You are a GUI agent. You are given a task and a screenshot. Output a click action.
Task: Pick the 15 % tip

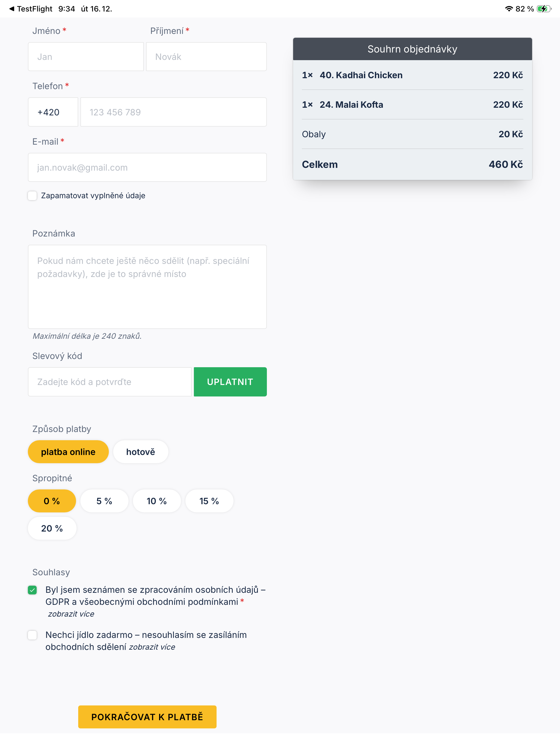coord(209,501)
